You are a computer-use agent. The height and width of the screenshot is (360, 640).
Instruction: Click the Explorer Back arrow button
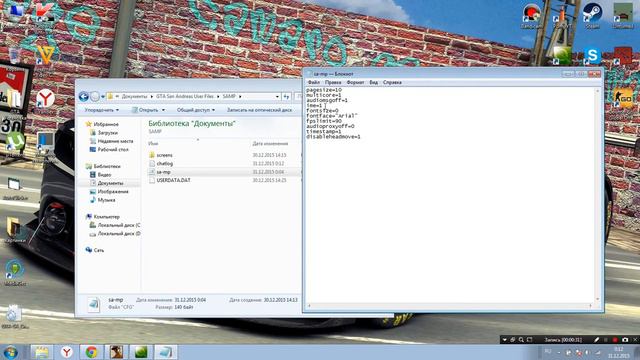[x=84, y=97]
